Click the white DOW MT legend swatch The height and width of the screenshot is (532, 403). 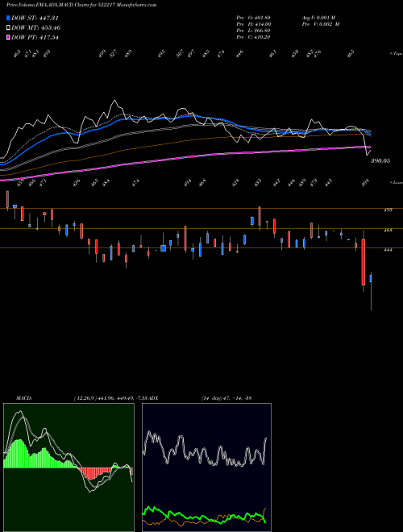tap(8, 27)
